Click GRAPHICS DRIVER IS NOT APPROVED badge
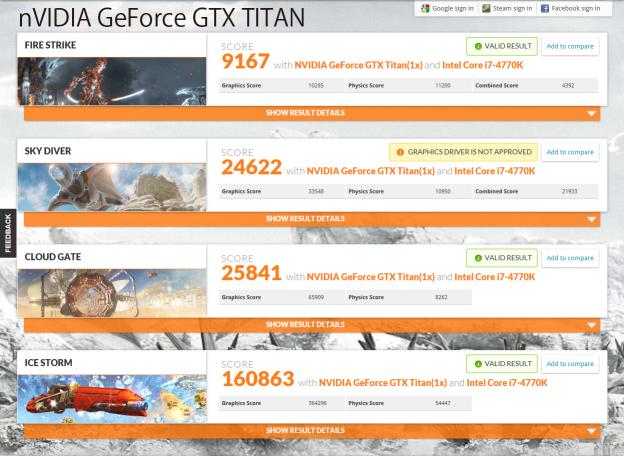The height and width of the screenshot is (456, 624). pyautogui.click(x=463, y=152)
